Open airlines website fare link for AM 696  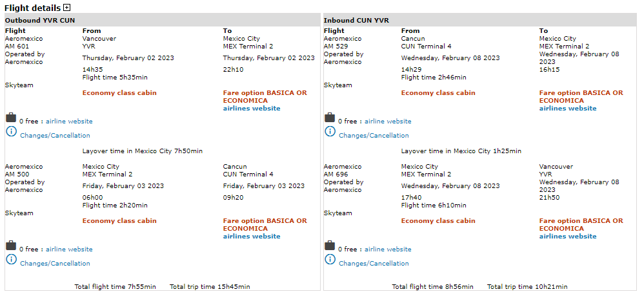tap(568, 237)
